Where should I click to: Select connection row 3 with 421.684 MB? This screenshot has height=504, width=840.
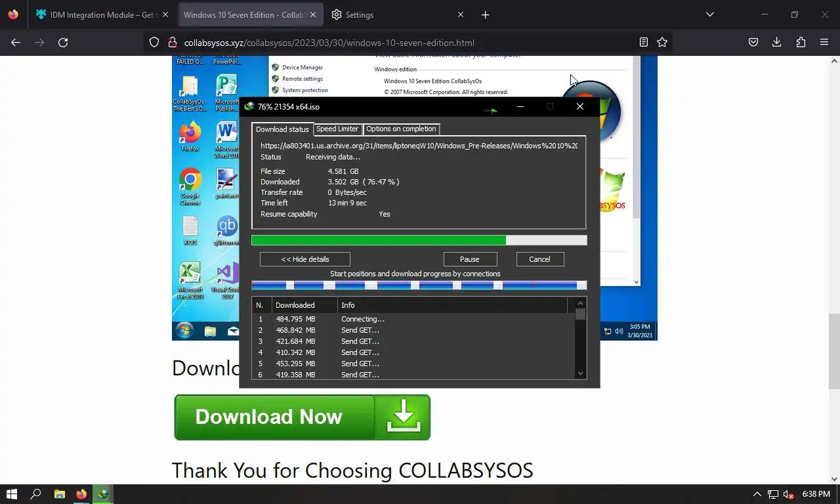tap(413, 341)
